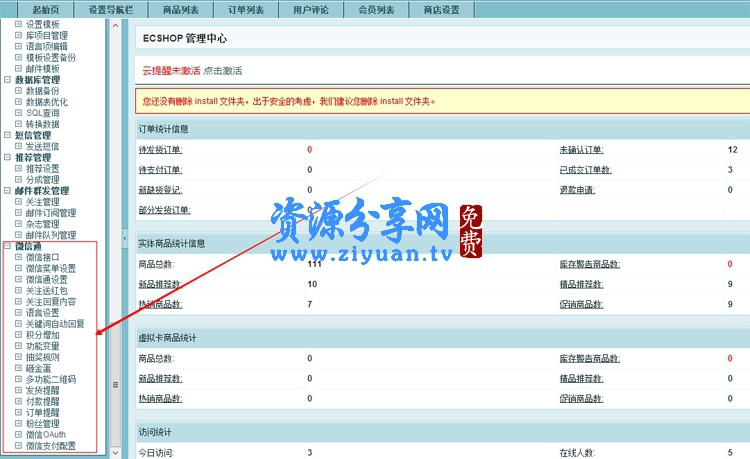The width and height of the screenshot is (750, 459).
Task: Collapse the 推荐管理 tree group
Action: [7, 157]
